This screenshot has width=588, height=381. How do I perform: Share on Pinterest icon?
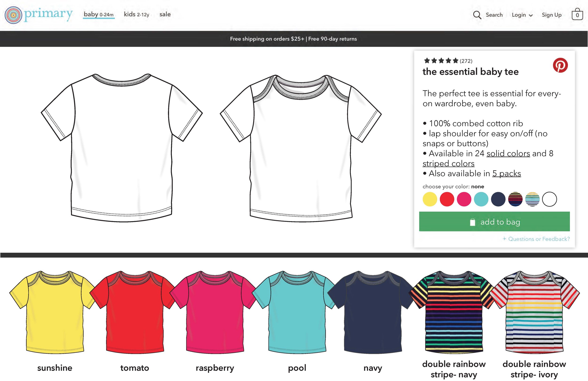560,65
